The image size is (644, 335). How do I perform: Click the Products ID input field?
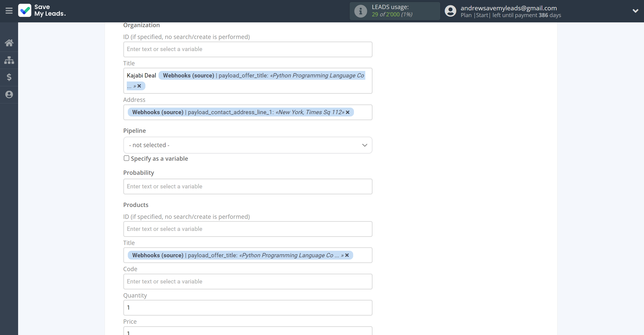[248, 229]
